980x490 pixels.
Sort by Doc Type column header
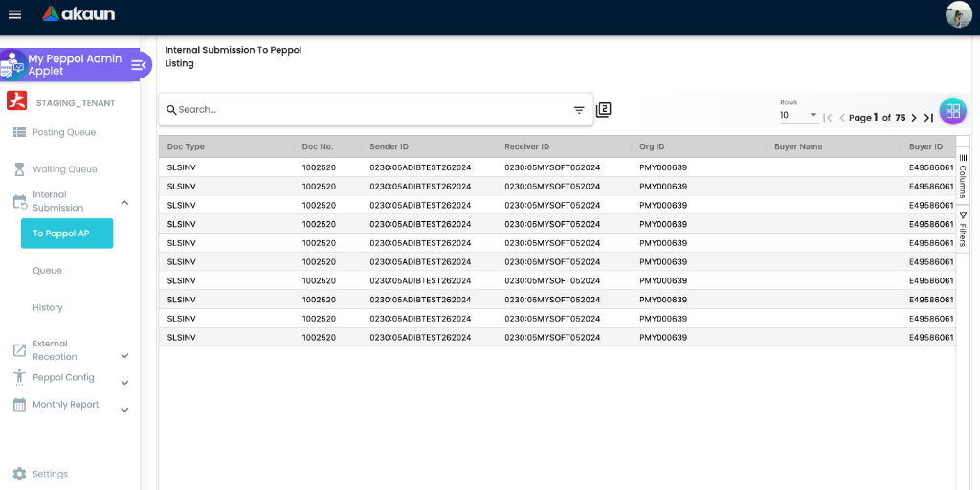pos(186,146)
